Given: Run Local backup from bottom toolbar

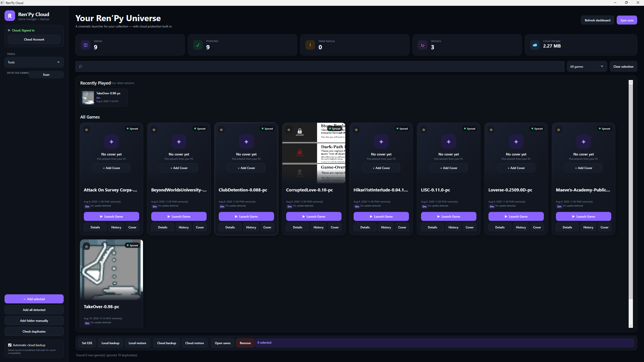Looking at the screenshot, I should (110, 343).
